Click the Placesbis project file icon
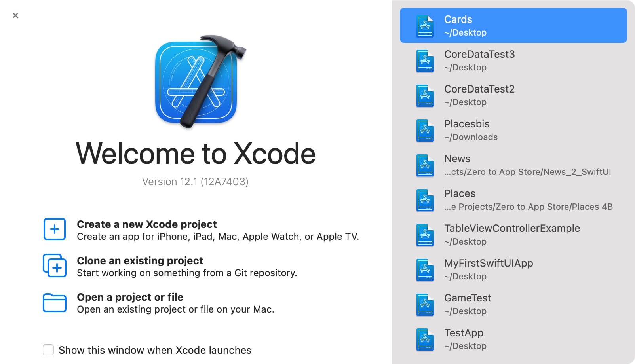 [425, 130]
